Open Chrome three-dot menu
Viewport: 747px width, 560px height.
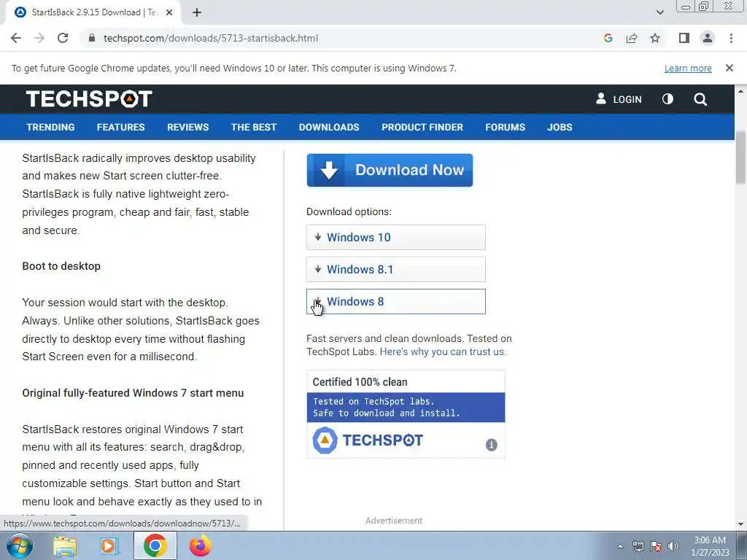(x=731, y=38)
